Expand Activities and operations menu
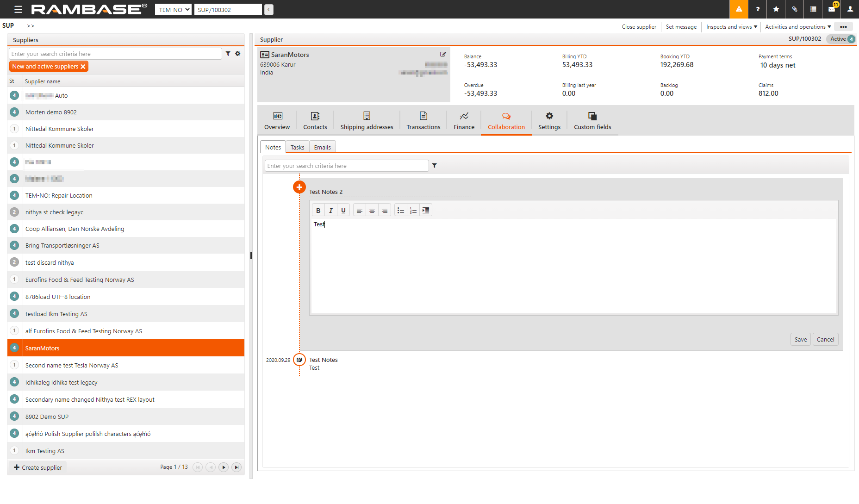 point(798,27)
